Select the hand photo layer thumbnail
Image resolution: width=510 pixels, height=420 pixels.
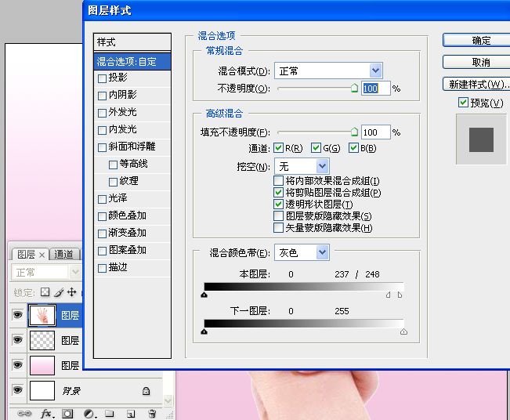[x=42, y=315]
